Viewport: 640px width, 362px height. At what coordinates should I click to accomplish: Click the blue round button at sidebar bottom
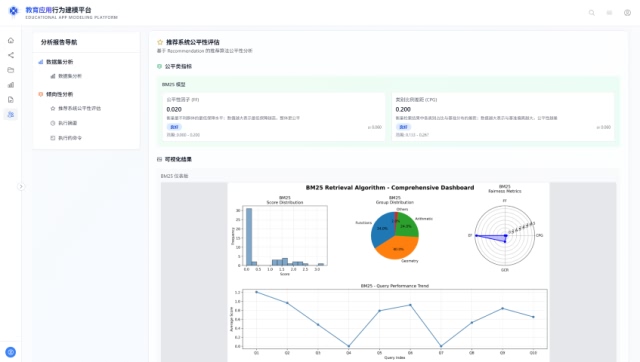[x=11, y=352]
